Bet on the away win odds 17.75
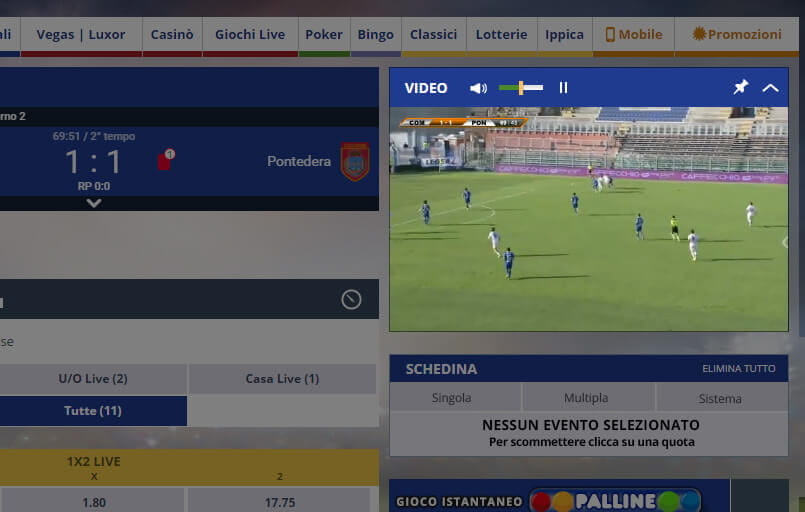This screenshot has height=512, width=805. [x=280, y=501]
